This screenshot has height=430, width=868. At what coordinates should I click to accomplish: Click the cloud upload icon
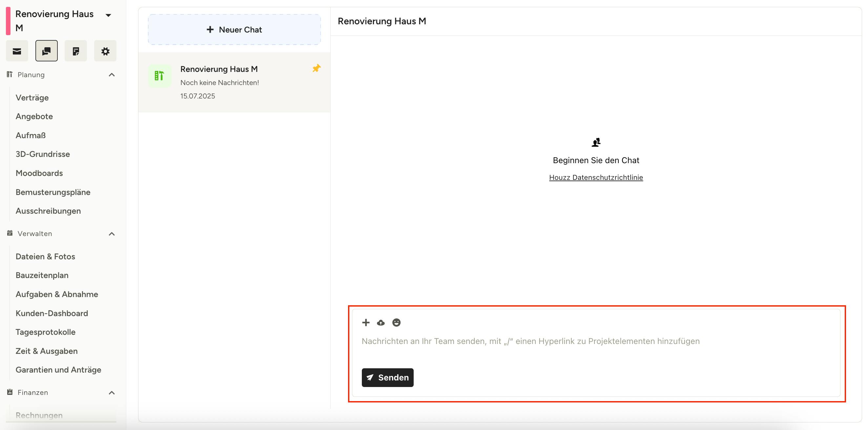381,323
